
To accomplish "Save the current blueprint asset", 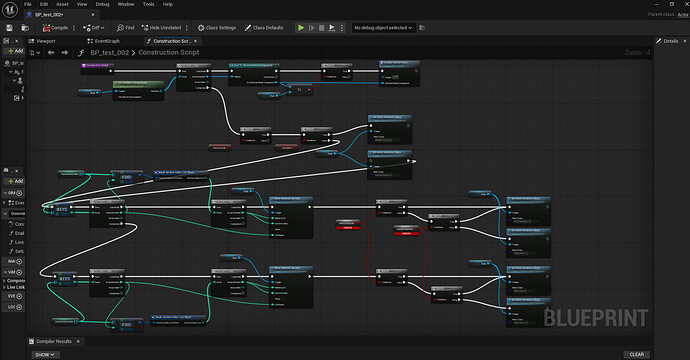I will 9,28.
